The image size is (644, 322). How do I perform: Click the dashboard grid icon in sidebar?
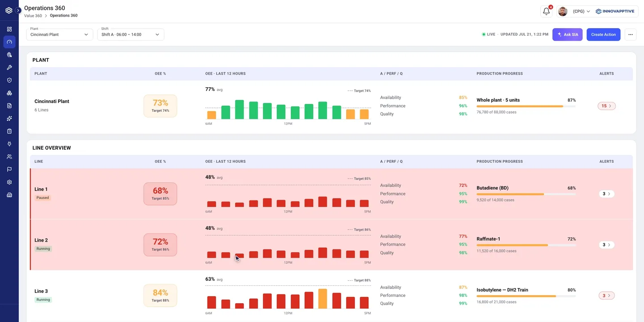(x=9, y=29)
